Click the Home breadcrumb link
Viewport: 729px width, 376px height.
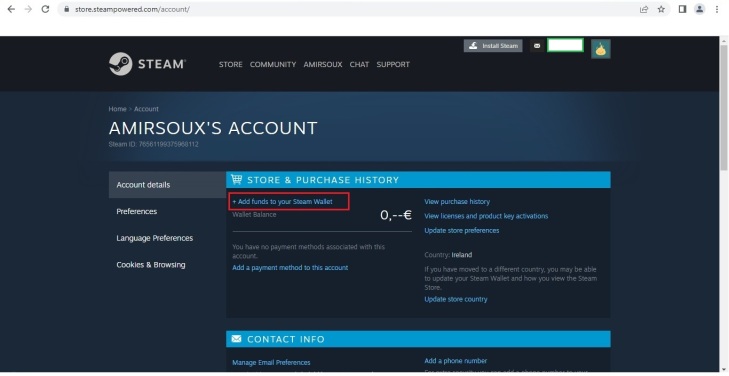pyautogui.click(x=117, y=109)
